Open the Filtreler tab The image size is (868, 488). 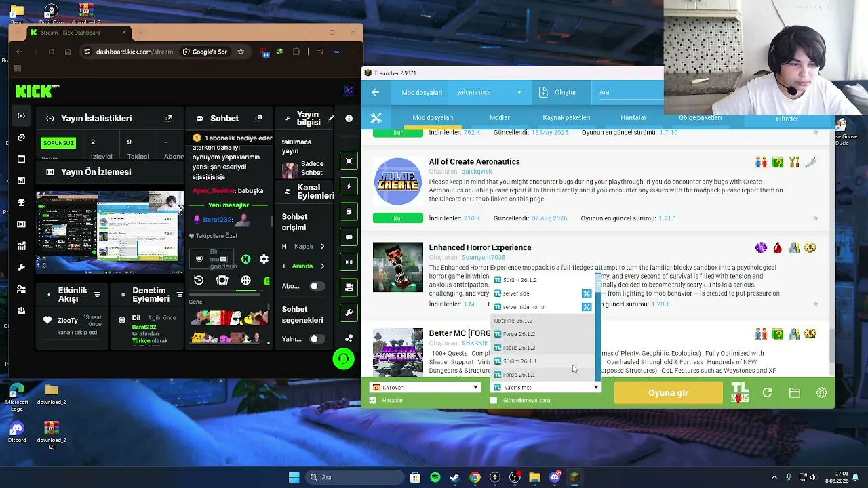pyautogui.click(x=787, y=119)
